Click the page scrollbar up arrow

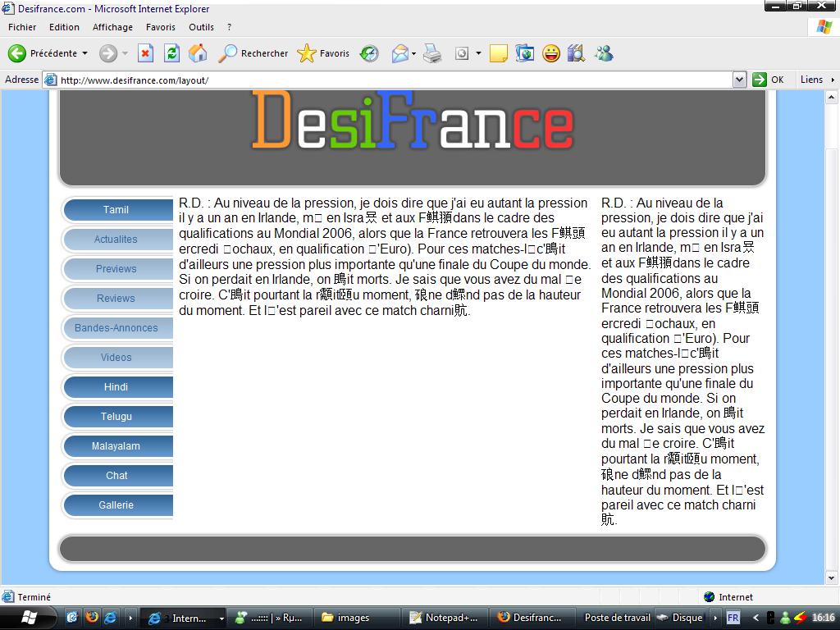pos(832,97)
